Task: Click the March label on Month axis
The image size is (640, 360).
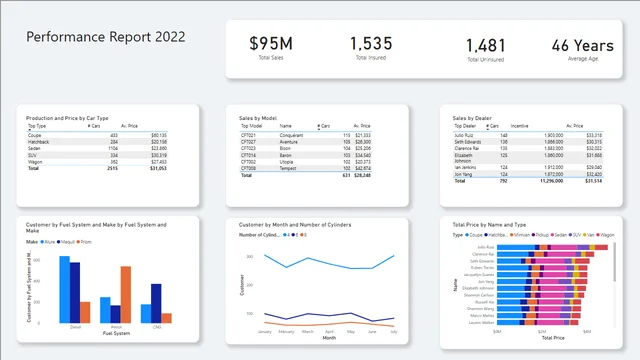Action: 307,332
